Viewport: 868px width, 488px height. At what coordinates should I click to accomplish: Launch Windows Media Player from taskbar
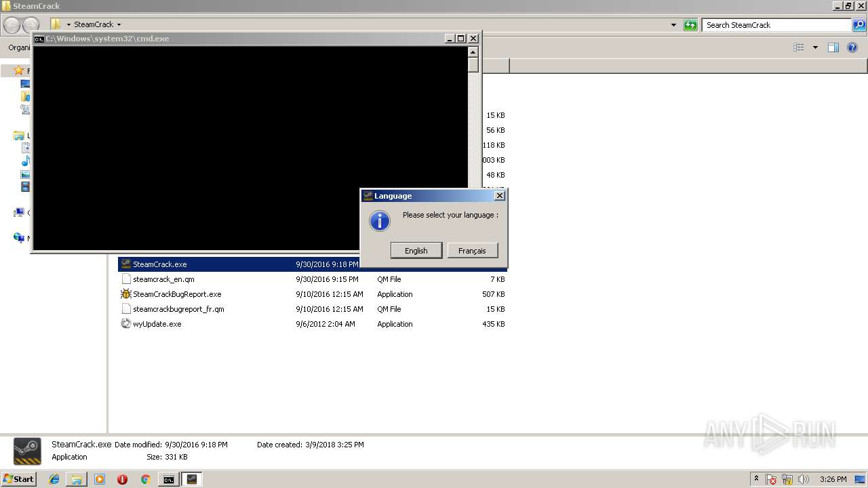tap(100, 479)
